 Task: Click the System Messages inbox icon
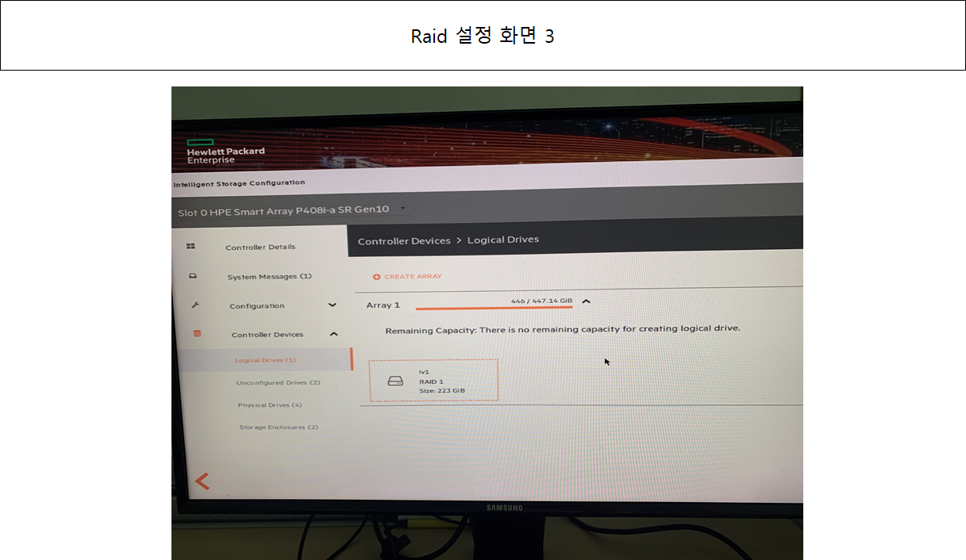(x=192, y=276)
